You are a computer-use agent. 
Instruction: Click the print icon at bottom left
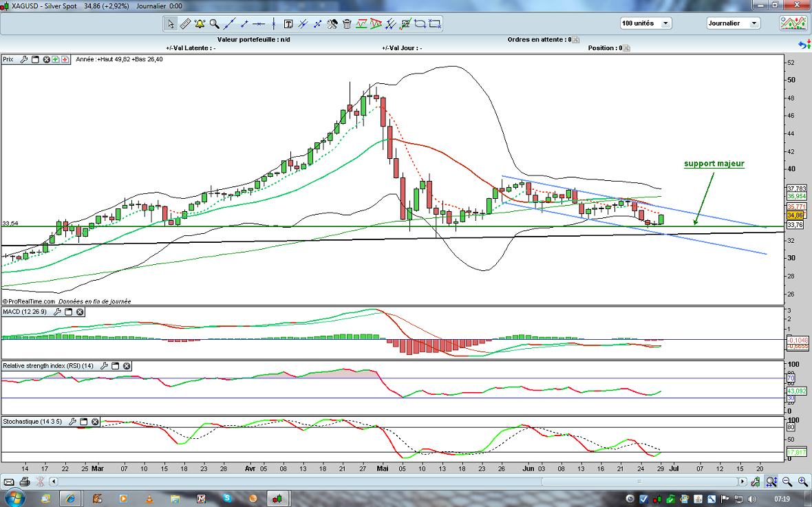(25, 482)
